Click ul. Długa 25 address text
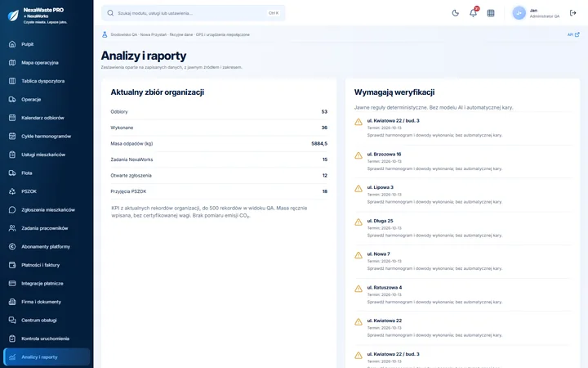588x368 pixels. tap(380, 221)
